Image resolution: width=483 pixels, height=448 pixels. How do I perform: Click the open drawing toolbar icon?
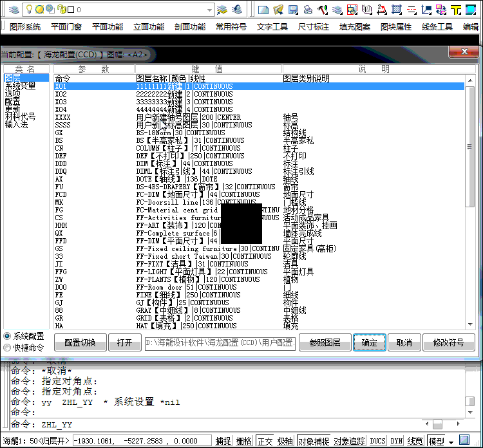click(x=278, y=10)
